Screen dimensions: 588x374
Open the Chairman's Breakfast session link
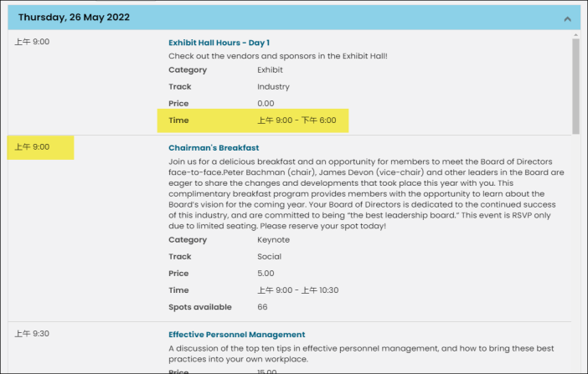pyautogui.click(x=214, y=147)
